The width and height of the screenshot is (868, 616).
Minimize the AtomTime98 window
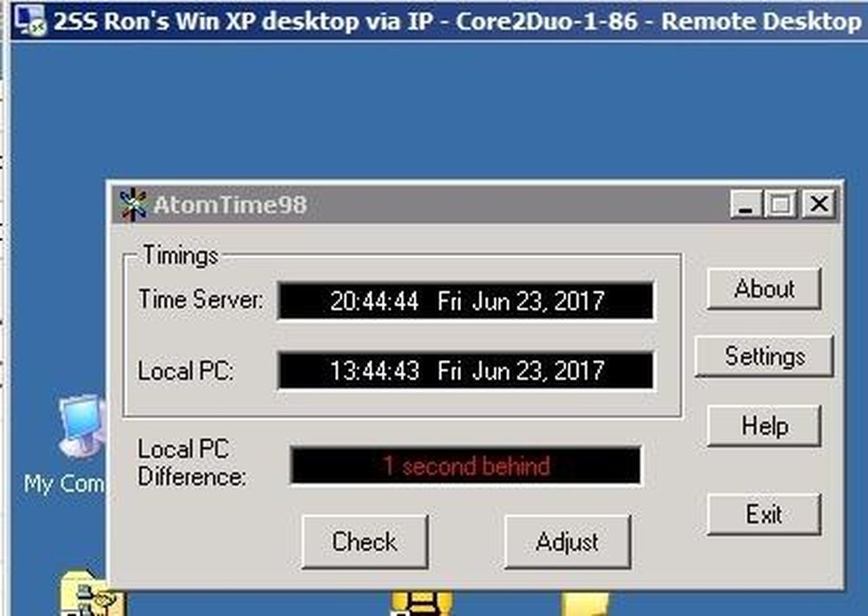746,204
